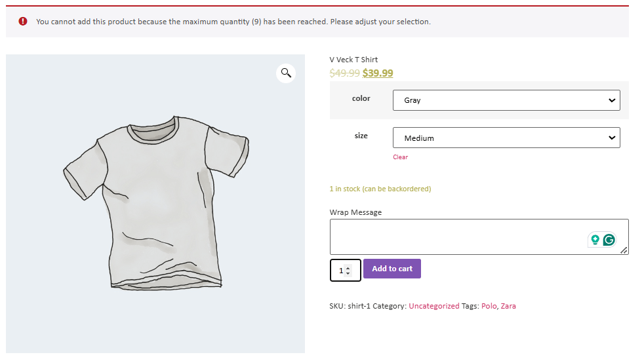
Task: Decrease quantity with the down arrow
Action: pyautogui.click(x=348, y=273)
